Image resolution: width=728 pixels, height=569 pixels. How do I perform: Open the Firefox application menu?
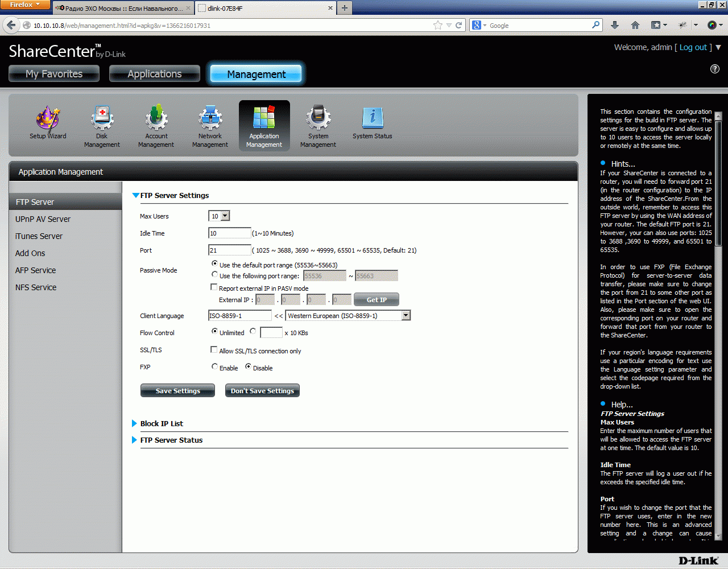[25, 5]
